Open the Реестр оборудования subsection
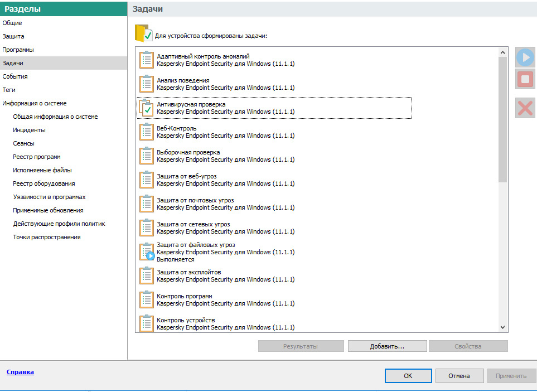 44,183
